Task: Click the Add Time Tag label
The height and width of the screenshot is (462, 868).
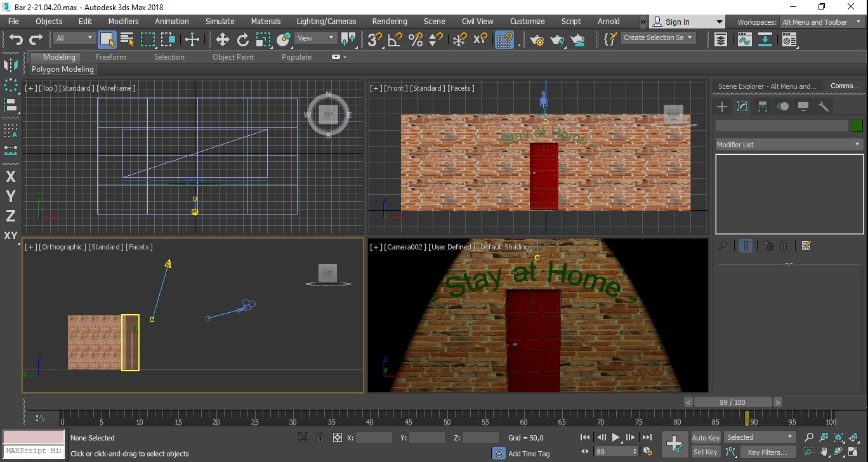Action: (x=529, y=454)
